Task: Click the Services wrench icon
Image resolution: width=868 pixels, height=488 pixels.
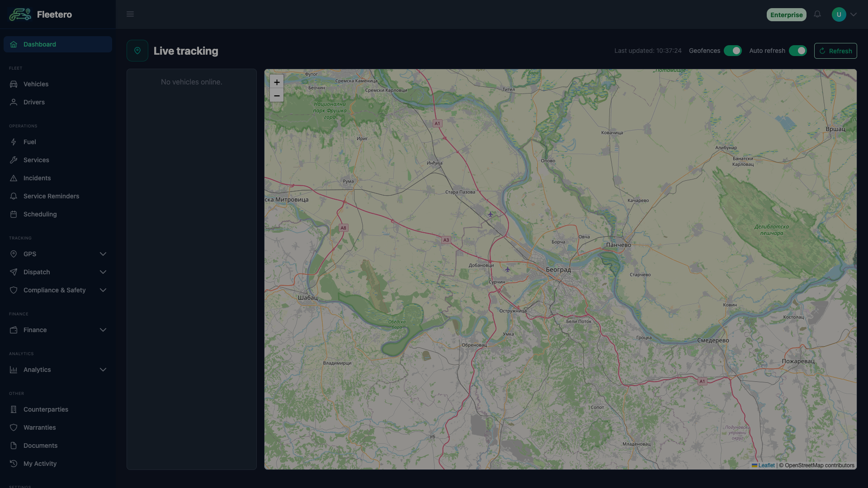Action: [14, 160]
